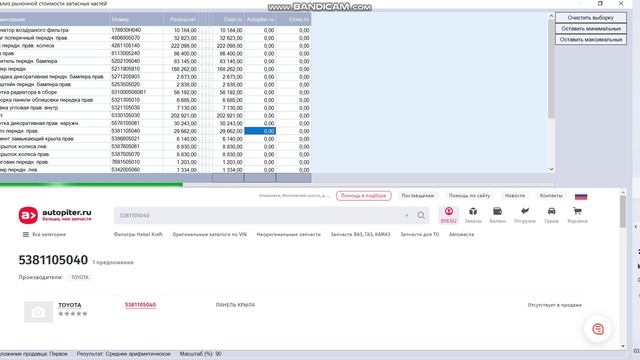Viewport: 640px width, 360px height.
Task: Select the колеса лев. row
Action: [x=155, y=147]
